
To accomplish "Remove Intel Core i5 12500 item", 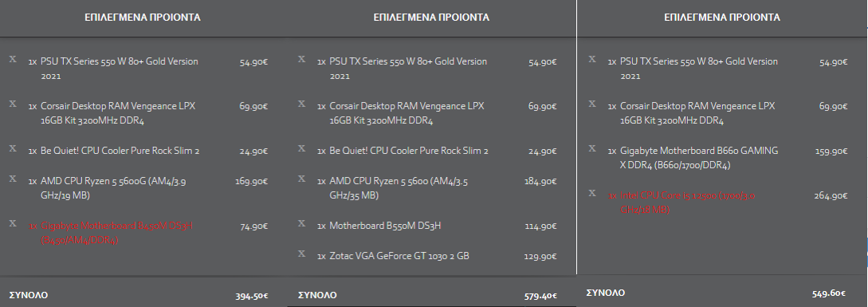I will [x=592, y=194].
